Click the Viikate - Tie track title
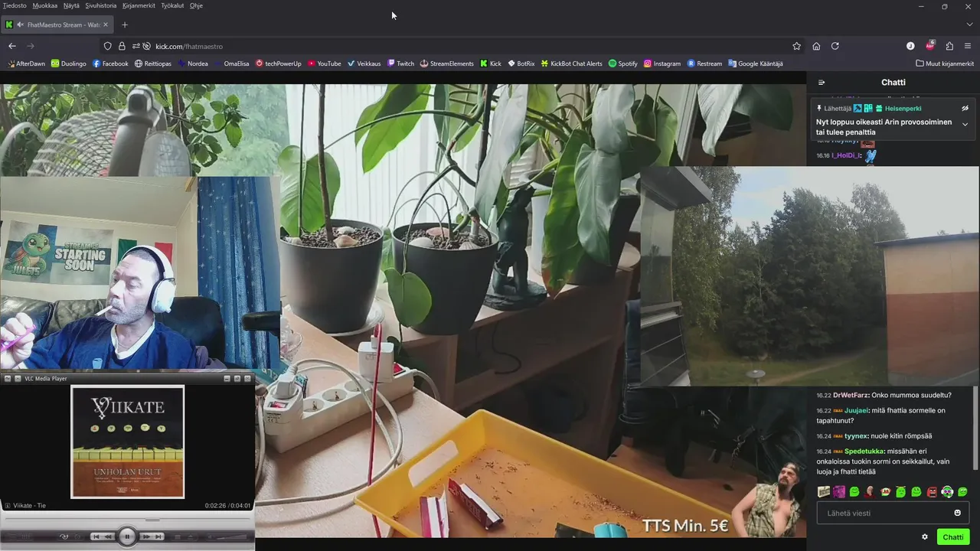The height and width of the screenshot is (551, 980). click(x=30, y=506)
